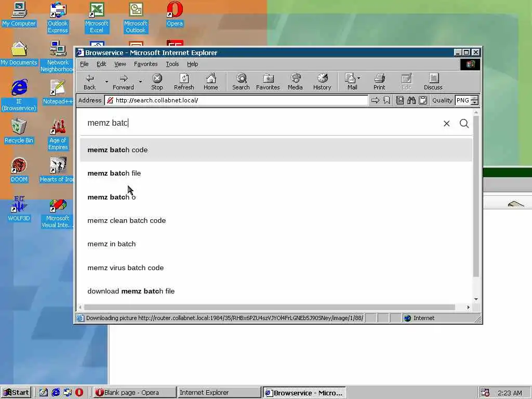Open the View menu
532x399 pixels.
120,64
